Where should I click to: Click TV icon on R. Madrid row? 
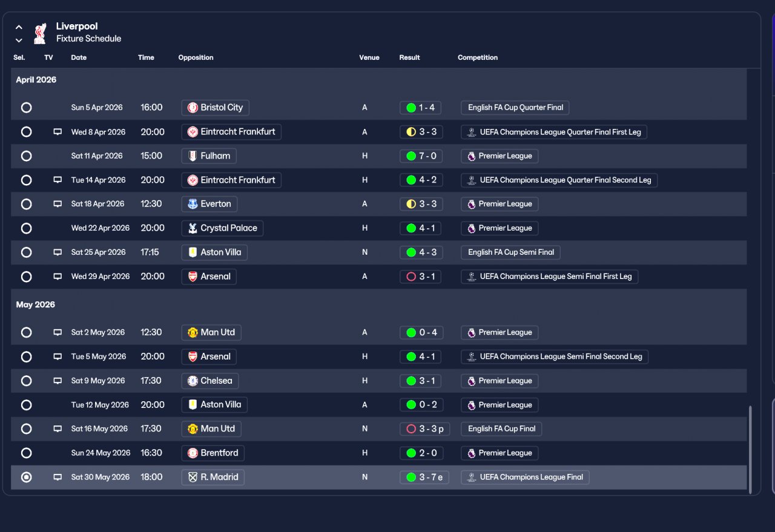58,477
